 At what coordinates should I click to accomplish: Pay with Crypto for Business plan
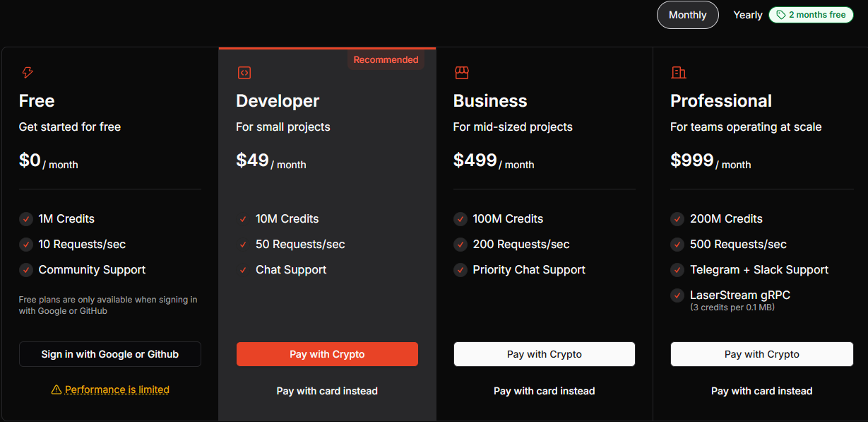pos(545,354)
